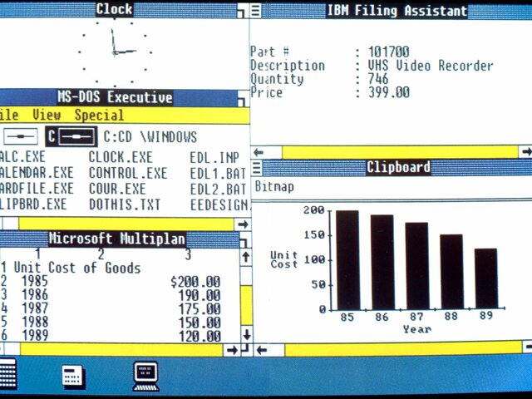Click the 85 bar in Clipboard chart
The height and width of the screenshot is (399, 532).
347,260
